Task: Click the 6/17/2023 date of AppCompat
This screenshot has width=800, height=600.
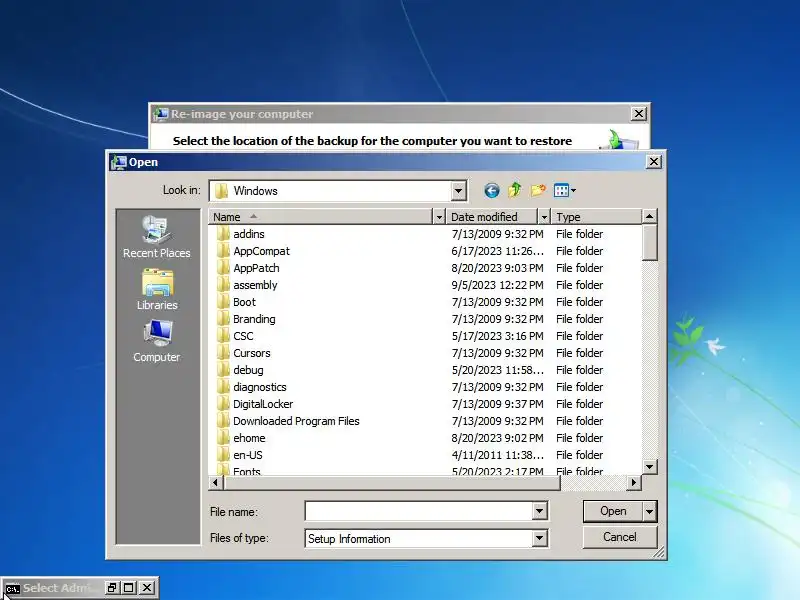Action: coord(497,251)
